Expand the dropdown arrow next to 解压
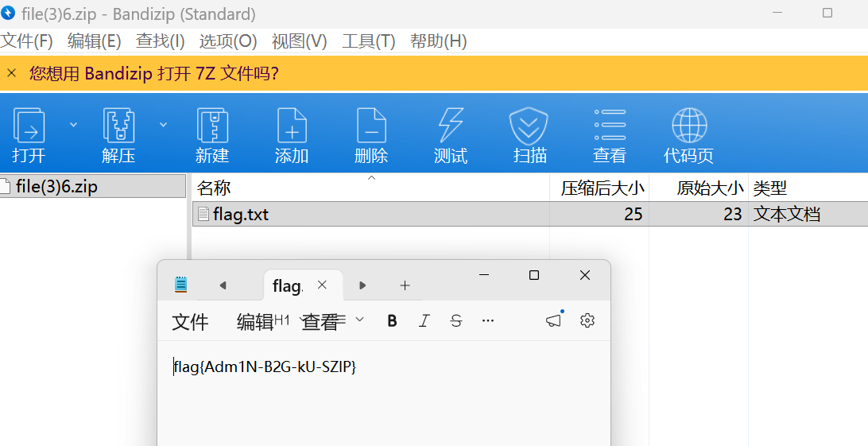 pos(163,125)
